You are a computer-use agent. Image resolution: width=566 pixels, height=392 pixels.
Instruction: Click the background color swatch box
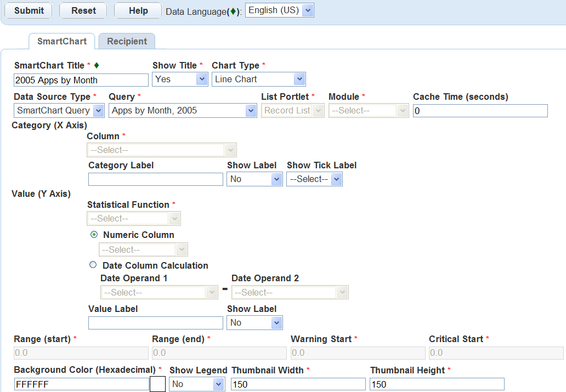pyautogui.click(x=158, y=384)
